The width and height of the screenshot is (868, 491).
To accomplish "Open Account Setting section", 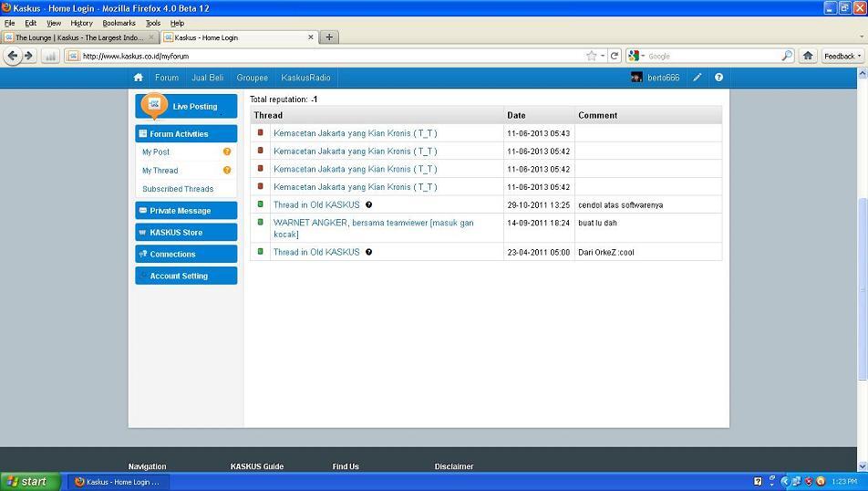I will click(x=186, y=276).
